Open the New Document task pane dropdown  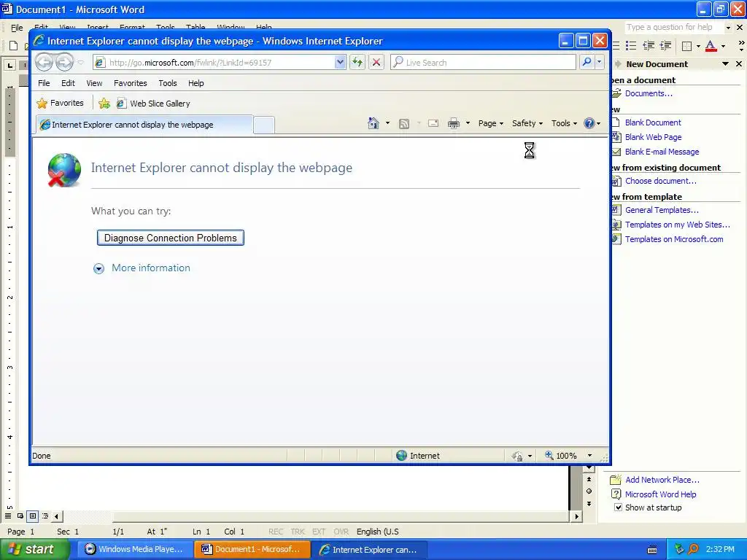click(x=725, y=64)
